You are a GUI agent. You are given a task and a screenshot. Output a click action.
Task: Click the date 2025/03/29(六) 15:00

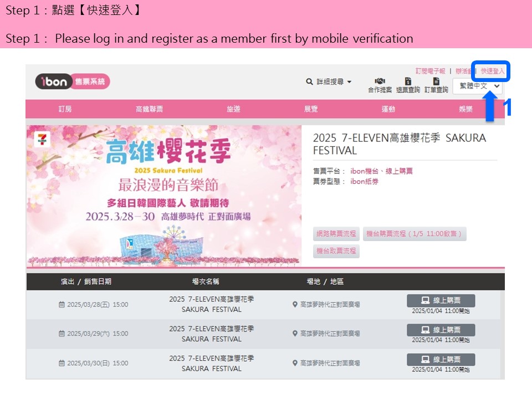click(98, 334)
